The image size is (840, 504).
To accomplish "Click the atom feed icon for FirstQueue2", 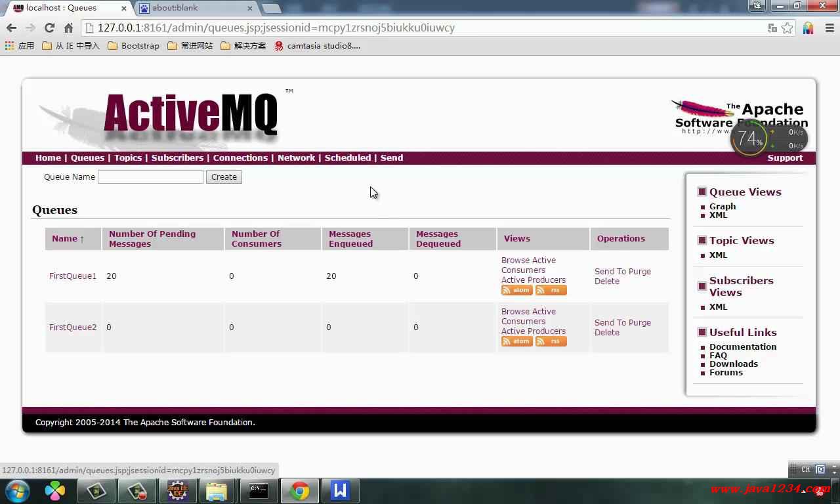I will [x=517, y=341].
